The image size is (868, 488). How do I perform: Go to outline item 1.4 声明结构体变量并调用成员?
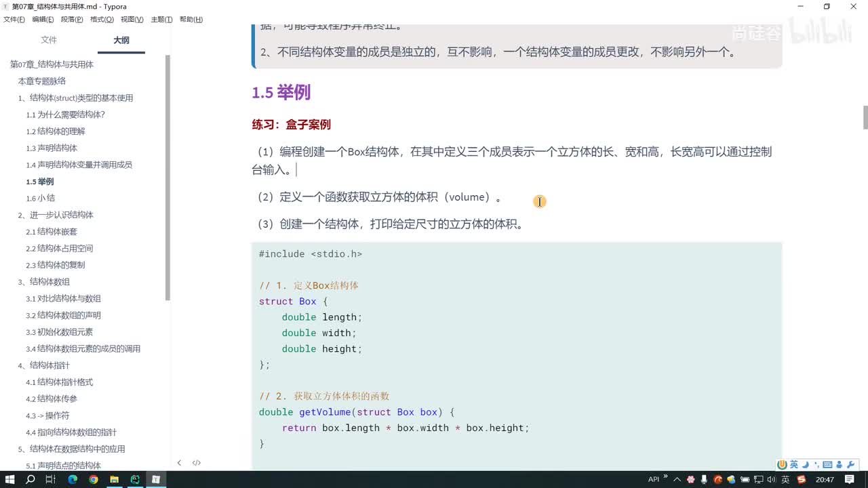pyautogui.click(x=79, y=165)
